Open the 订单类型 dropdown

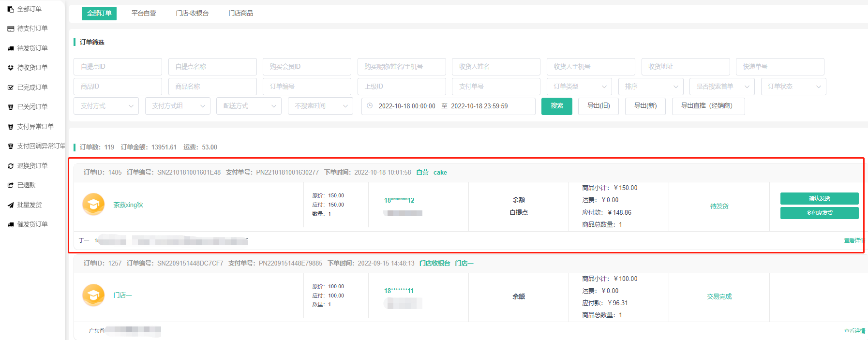[x=579, y=87]
